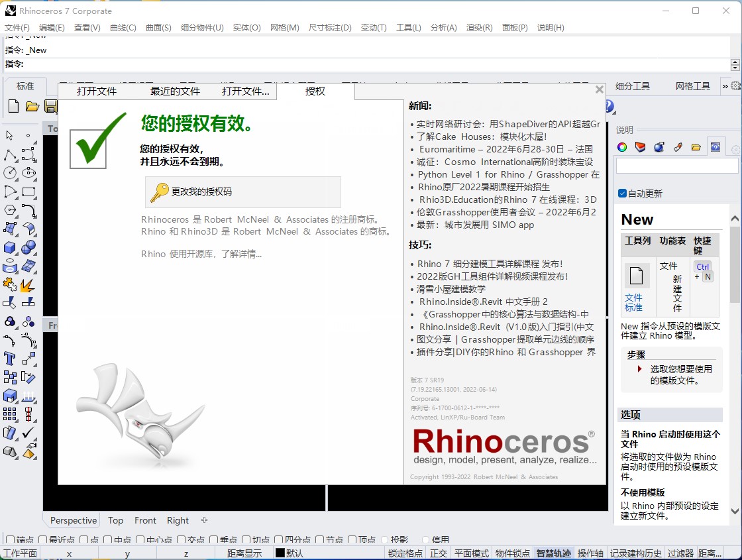Image resolution: width=742 pixels, height=560 pixels.
Task: Click the black 默认 layer color swatch
Action: click(x=280, y=553)
